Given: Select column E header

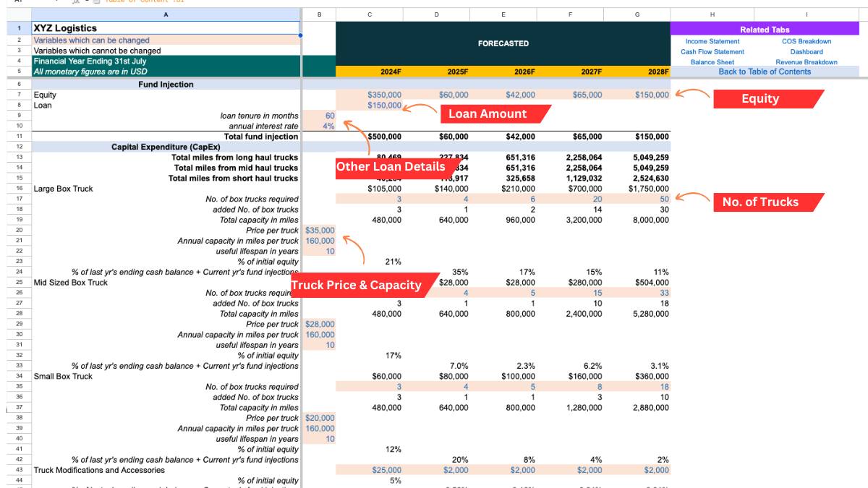Looking at the screenshot, I should click(x=503, y=14).
